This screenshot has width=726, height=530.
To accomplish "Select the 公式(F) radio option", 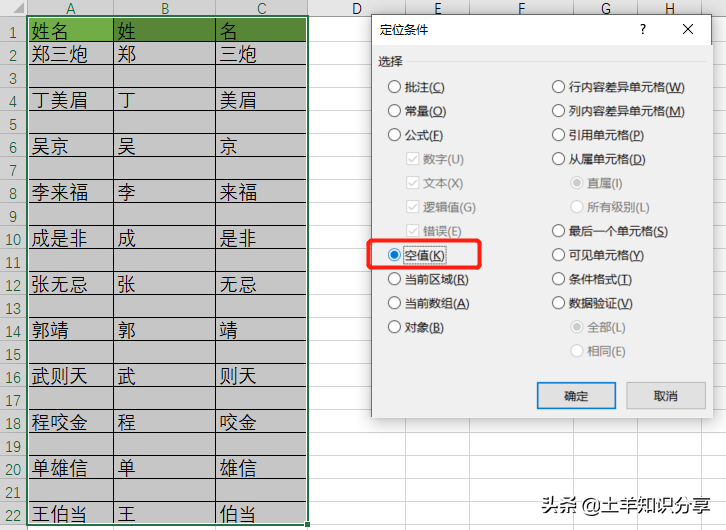I will pyautogui.click(x=415, y=135).
